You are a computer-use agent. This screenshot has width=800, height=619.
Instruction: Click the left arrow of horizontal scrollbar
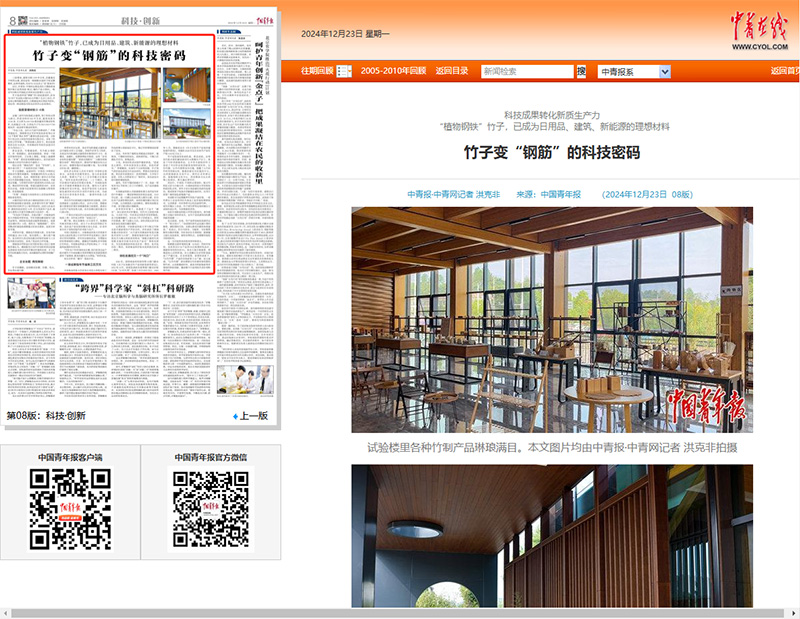coord(6,612)
